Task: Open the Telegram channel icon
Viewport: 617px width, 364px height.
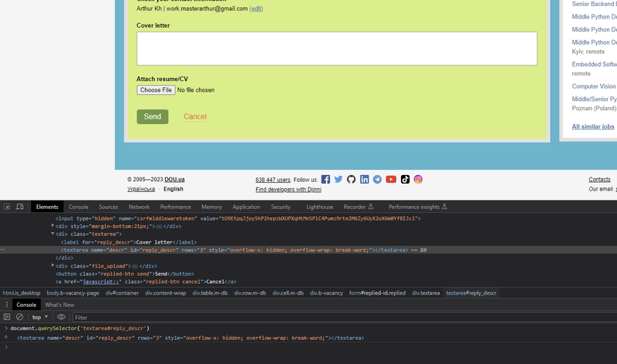Action: pyautogui.click(x=377, y=179)
